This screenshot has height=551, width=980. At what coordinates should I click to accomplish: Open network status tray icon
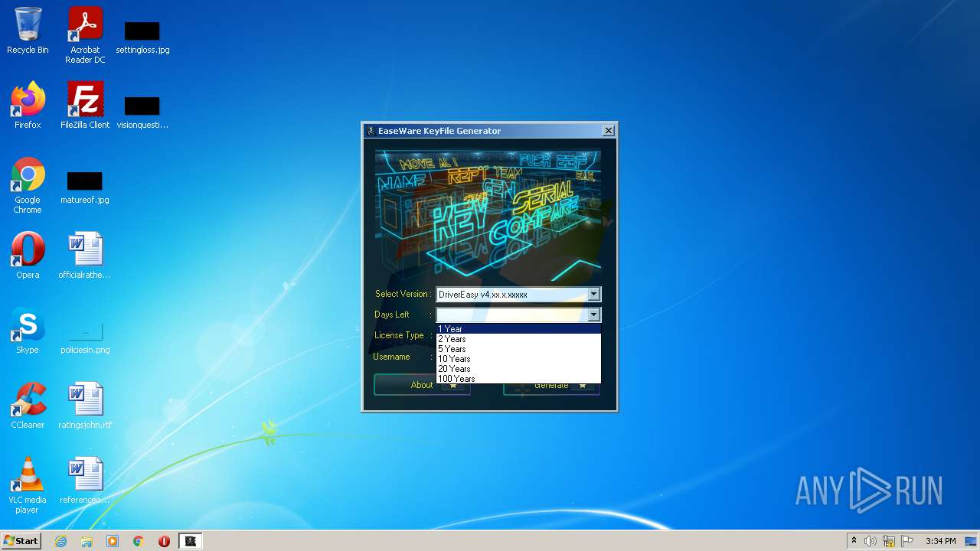[889, 541]
